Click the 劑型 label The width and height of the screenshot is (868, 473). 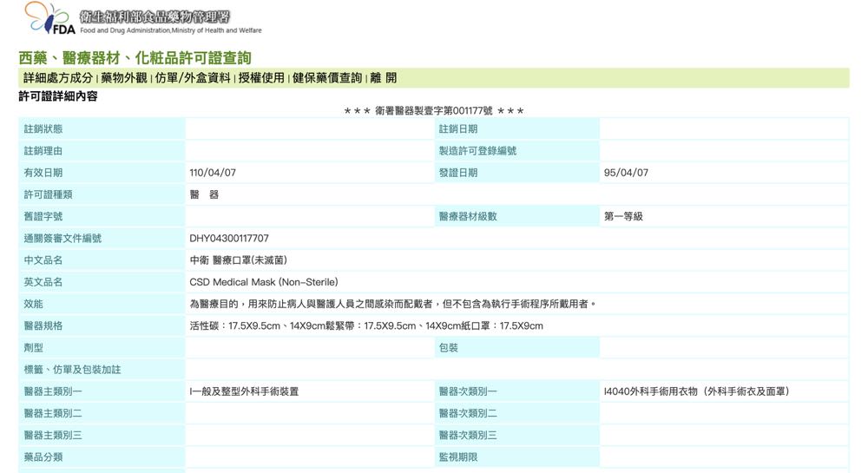(33, 348)
